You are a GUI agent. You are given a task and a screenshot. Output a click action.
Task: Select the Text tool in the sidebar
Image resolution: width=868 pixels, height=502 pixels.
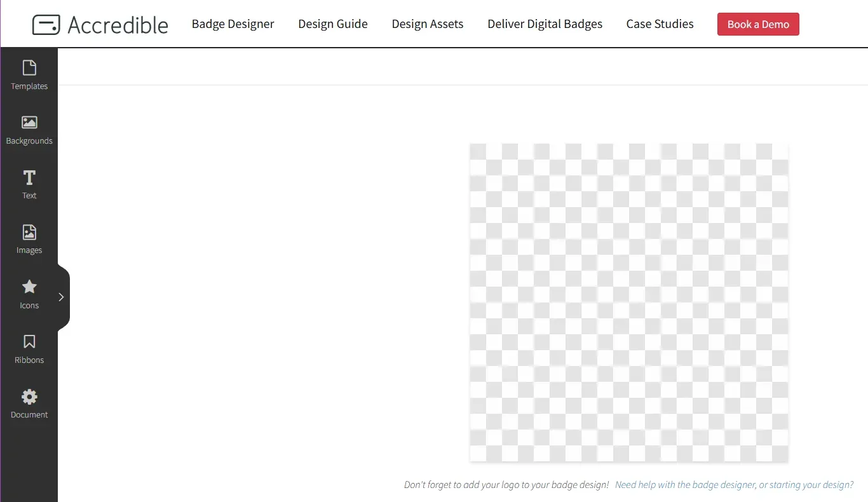click(29, 185)
